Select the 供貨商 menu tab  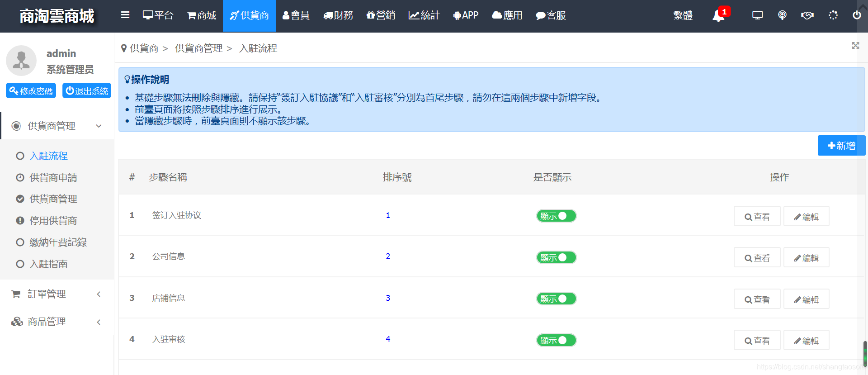pyautogui.click(x=249, y=15)
